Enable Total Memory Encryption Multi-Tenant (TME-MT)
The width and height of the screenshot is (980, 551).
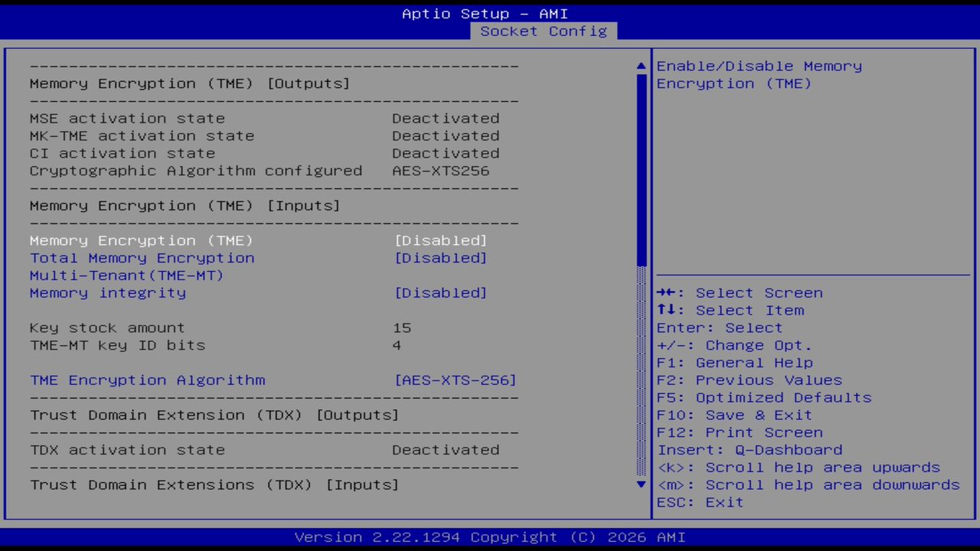click(x=441, y=258)
